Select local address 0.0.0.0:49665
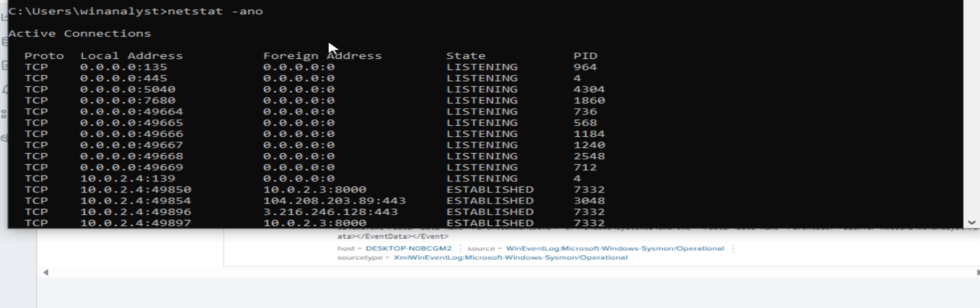 pos(132,122)
